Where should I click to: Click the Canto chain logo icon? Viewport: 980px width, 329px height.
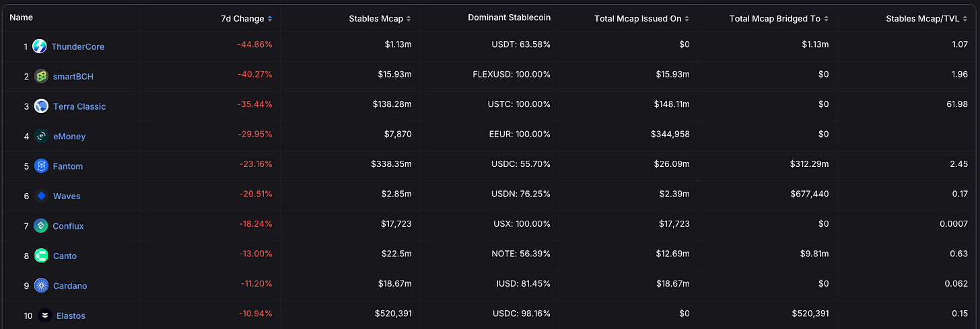tap(42, 256)
